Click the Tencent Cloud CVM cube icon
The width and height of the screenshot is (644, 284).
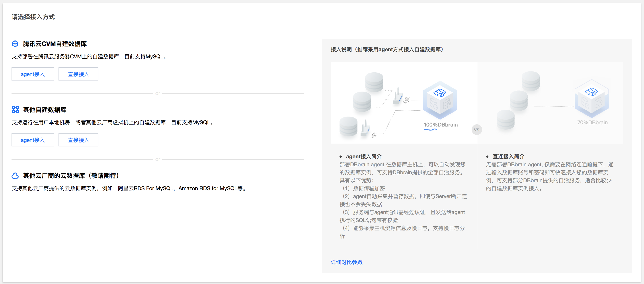click(15, 44)
